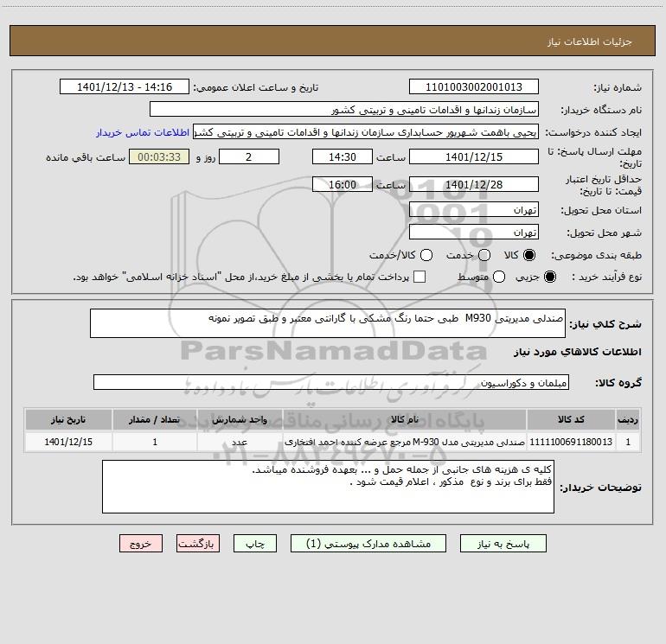Click the نام کالا column header

point(405,419)
